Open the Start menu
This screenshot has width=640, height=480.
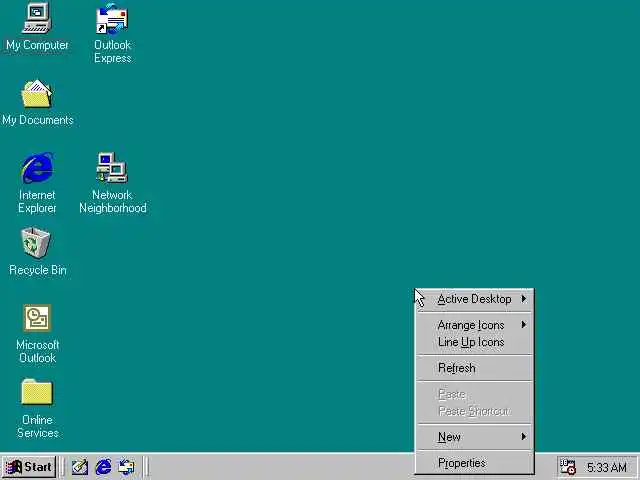click(29, 467)
